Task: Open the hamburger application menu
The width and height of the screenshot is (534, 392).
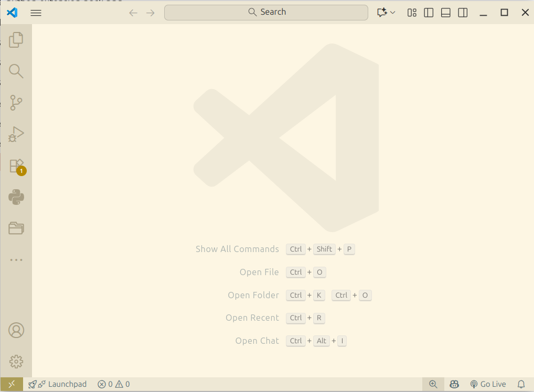Action: pyautogui.click(x=36, y=13)
